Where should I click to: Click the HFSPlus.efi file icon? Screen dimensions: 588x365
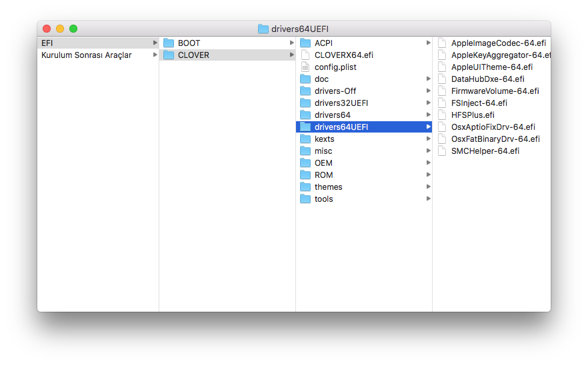tap(442, 115)
